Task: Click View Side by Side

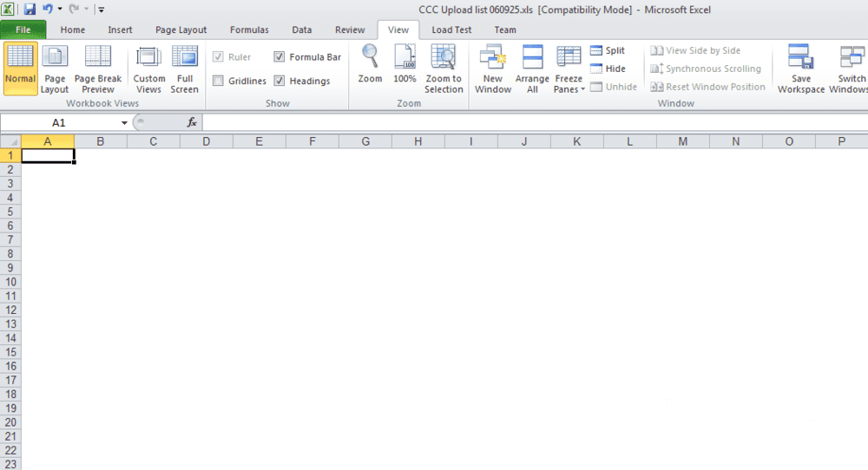Action: (695, 50)
